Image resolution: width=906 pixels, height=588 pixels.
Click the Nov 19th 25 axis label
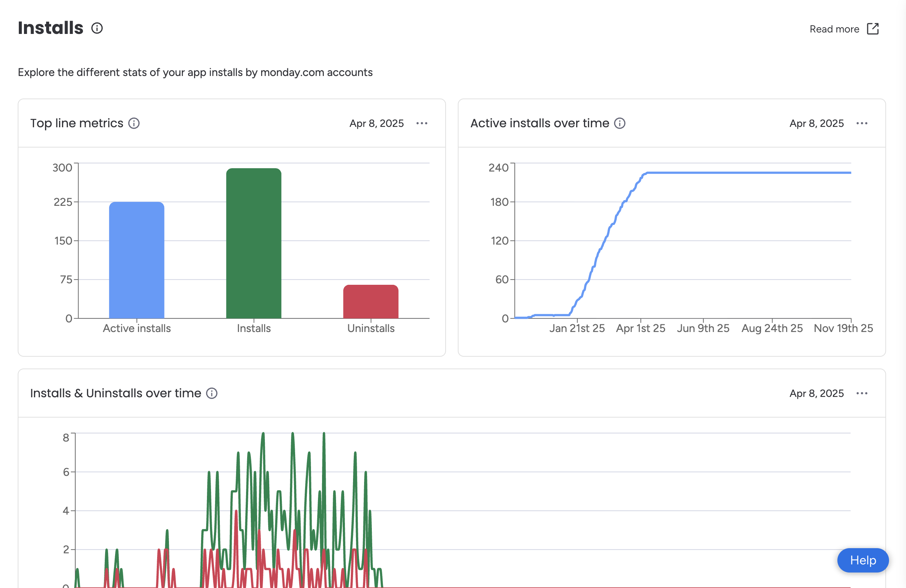click(843, 328)
